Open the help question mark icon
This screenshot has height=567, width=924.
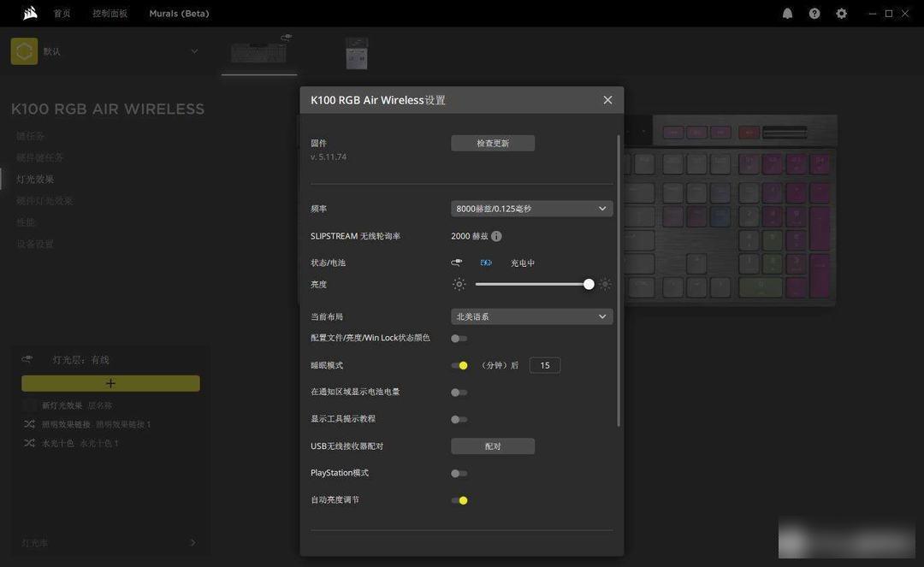click(x=814, y=14)
